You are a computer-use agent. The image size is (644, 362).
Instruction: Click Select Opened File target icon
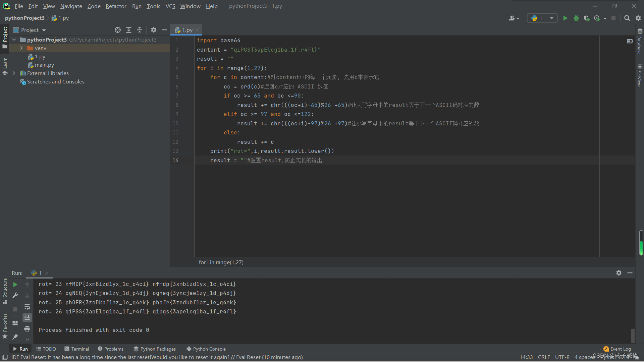[x=117, y=30]
